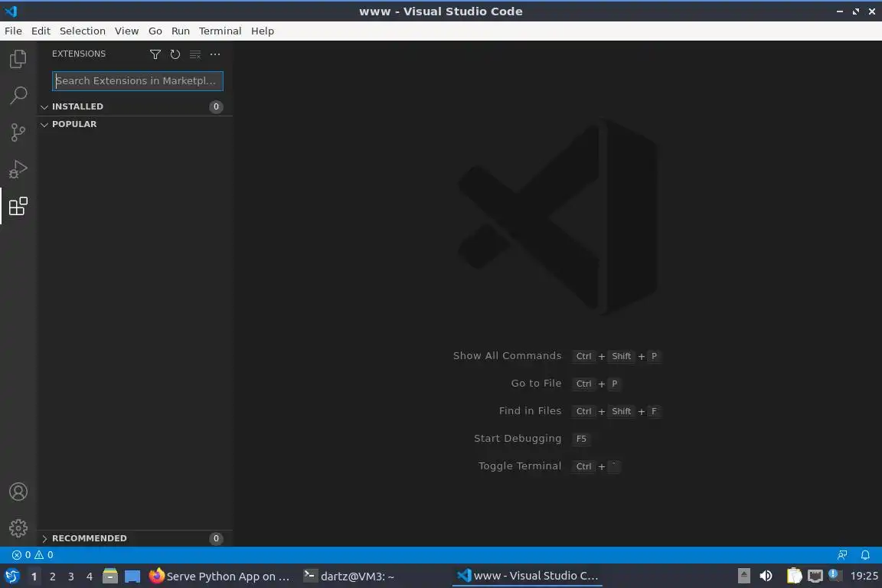Open the File menu
882x588 pixels.
[x=13, y=31]
